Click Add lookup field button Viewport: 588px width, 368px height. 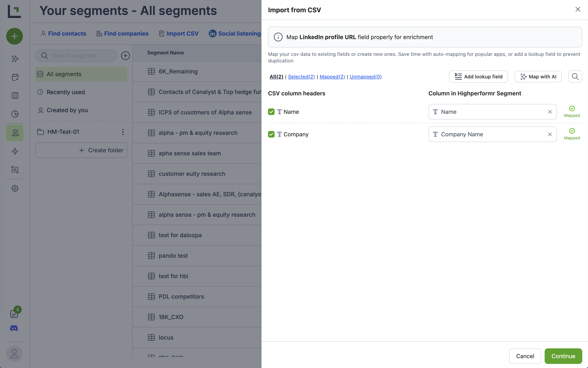[478, 77]
